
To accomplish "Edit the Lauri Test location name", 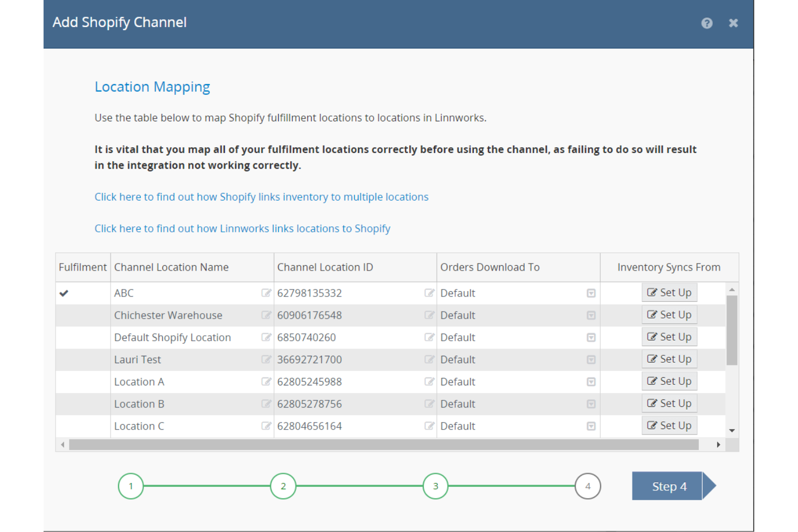I will pyautogui.click(x=266, y=359).
